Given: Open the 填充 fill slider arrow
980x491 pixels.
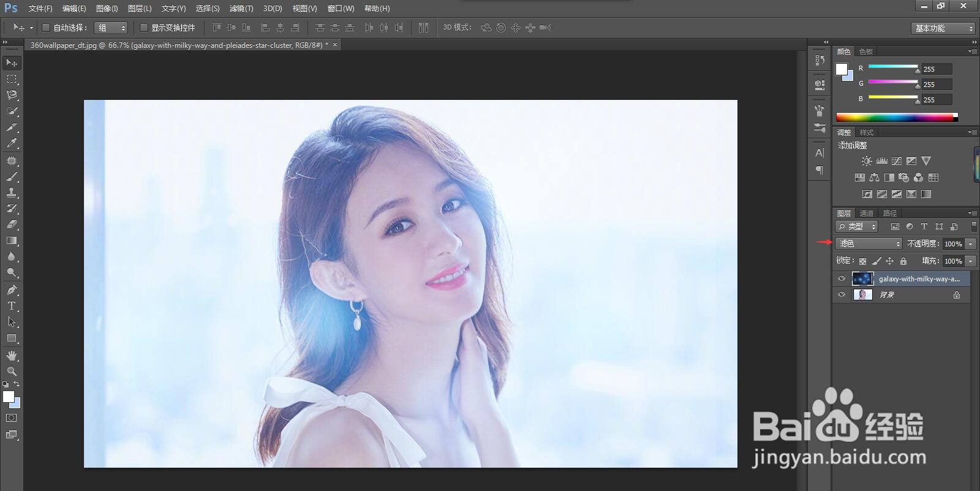Looking at the screenshot, I should 971,261.
